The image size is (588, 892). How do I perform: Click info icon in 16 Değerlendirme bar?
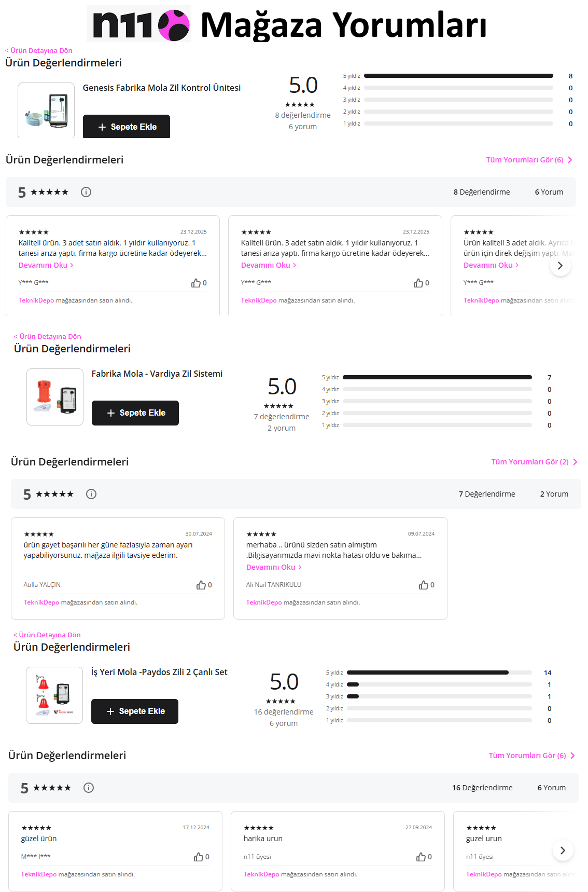tap(89, 788)
